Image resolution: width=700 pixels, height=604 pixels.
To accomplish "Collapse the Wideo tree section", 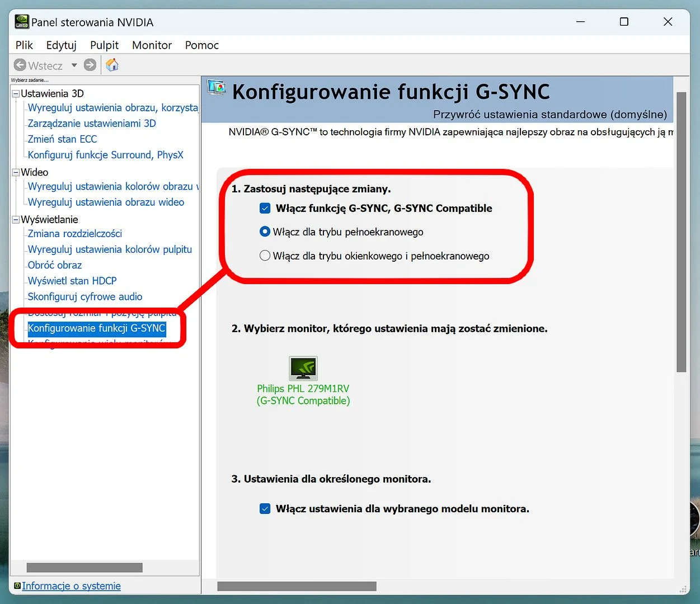I will point(16,172).
